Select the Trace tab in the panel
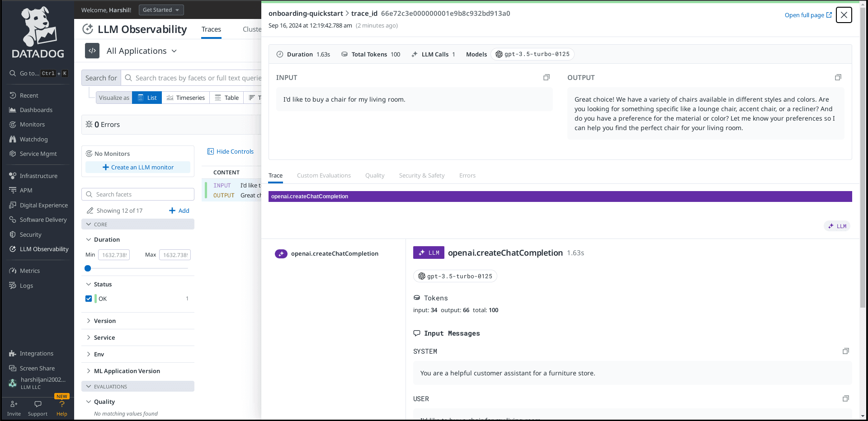 click(275, 176)
